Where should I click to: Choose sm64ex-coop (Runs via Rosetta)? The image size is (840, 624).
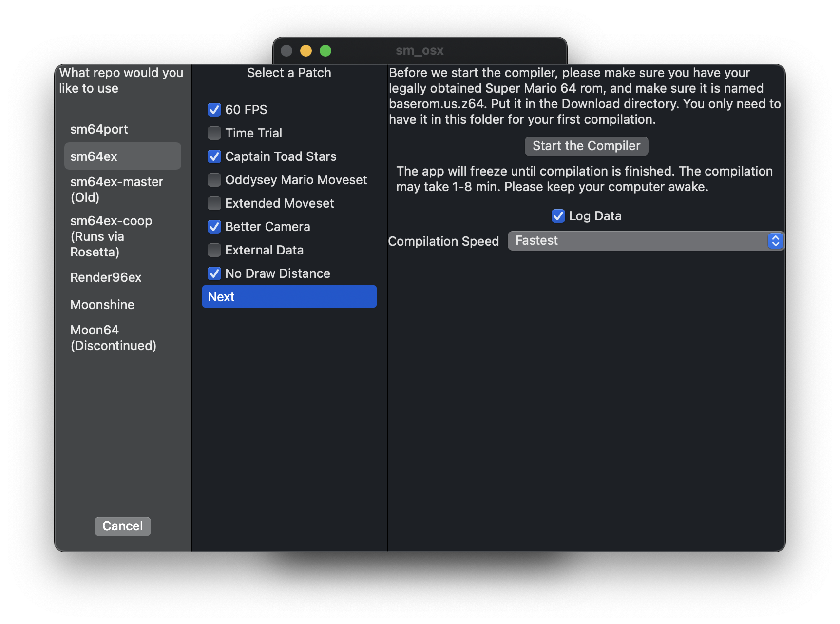click(x=123, y=236)
